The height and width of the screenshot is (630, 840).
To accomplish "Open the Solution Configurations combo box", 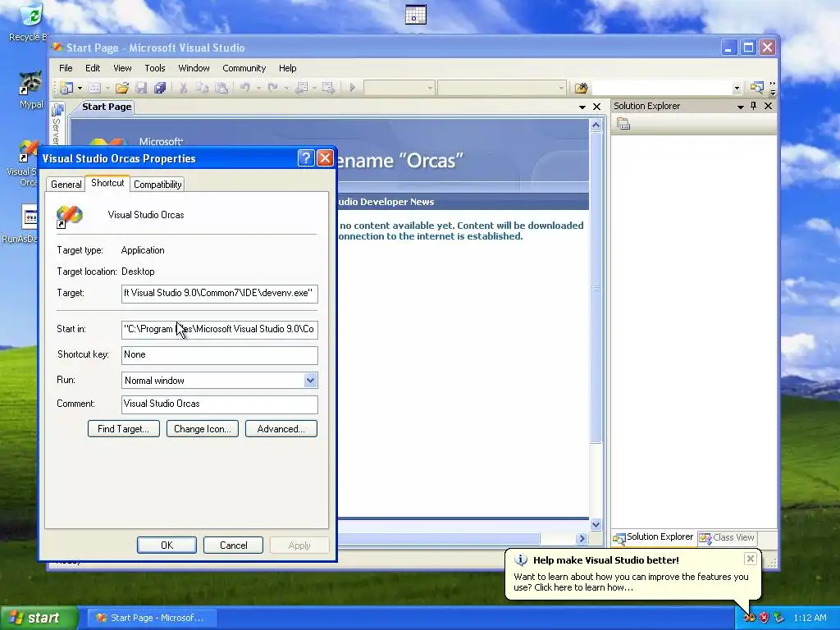I will tap(399, 88).
